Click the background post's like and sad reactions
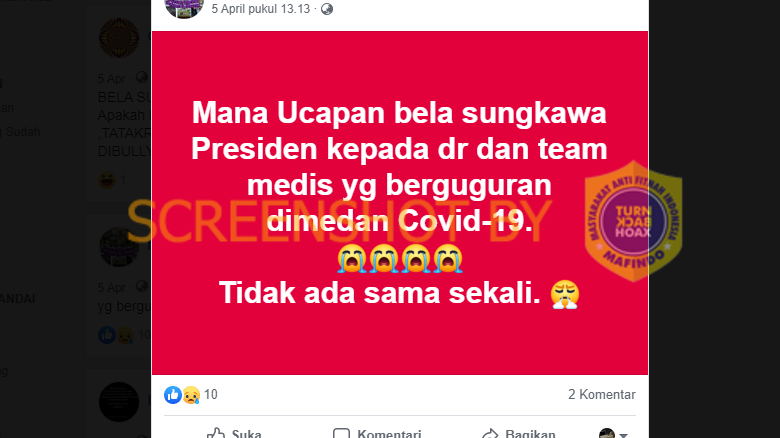Screen dimensions: 780x438 (x=116, y=335)
